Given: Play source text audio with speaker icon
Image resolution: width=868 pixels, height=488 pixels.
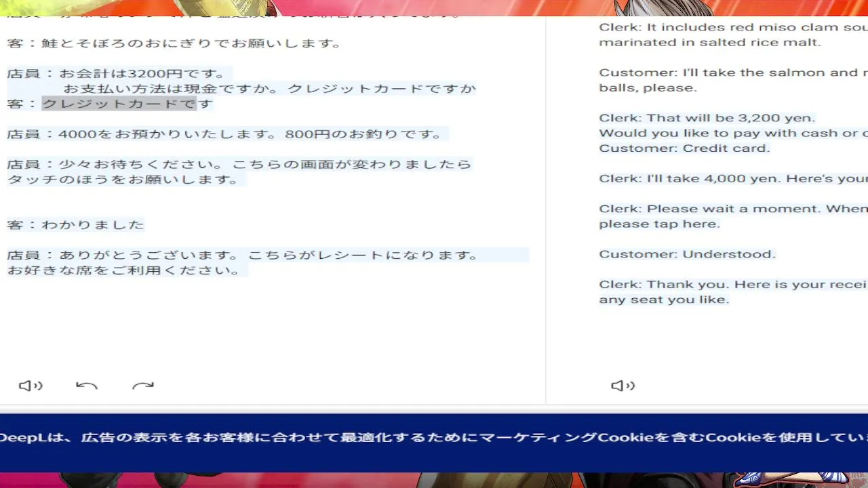Looking at the screenshot, I should coord(31,386).
